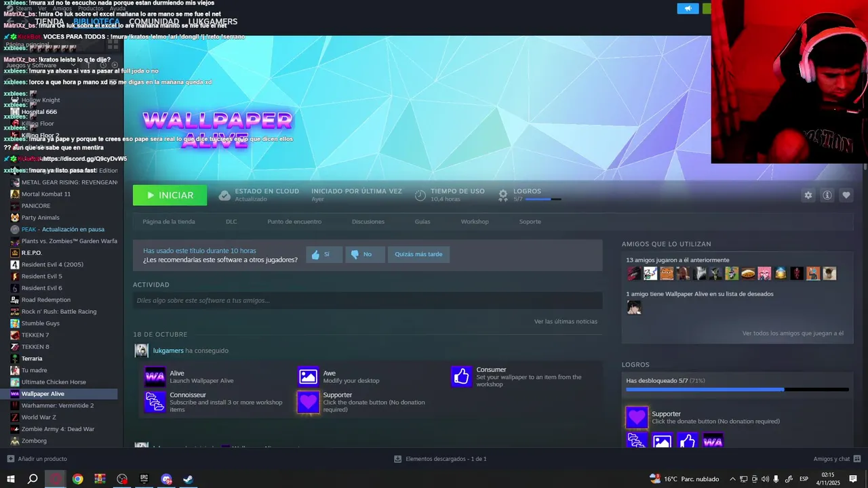Open the Soporte tab
Viewport: 868px width, 488px height.
(530, 222)
